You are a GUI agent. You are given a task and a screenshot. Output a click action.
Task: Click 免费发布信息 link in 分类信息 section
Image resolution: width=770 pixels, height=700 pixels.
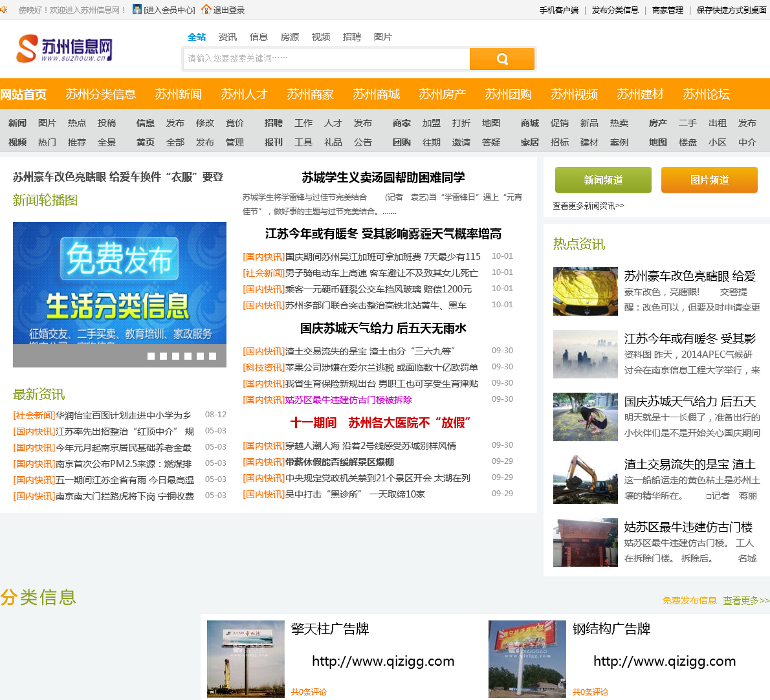point(689,600)
